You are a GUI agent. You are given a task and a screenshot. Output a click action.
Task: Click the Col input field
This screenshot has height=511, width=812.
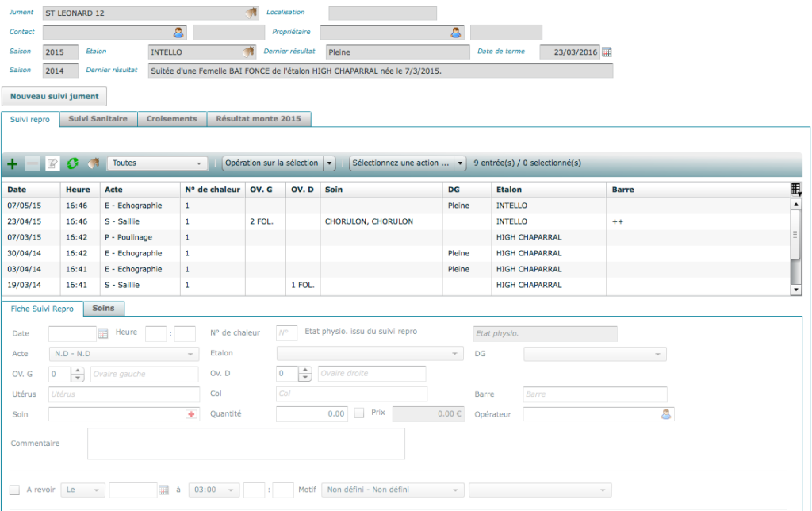tap(351, 394)
